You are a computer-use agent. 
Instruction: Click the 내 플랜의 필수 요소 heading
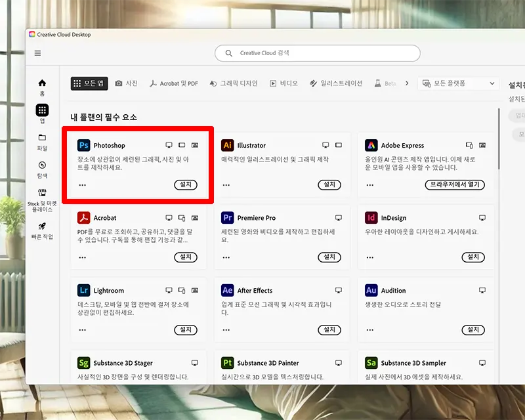click(x=104, y=117)
